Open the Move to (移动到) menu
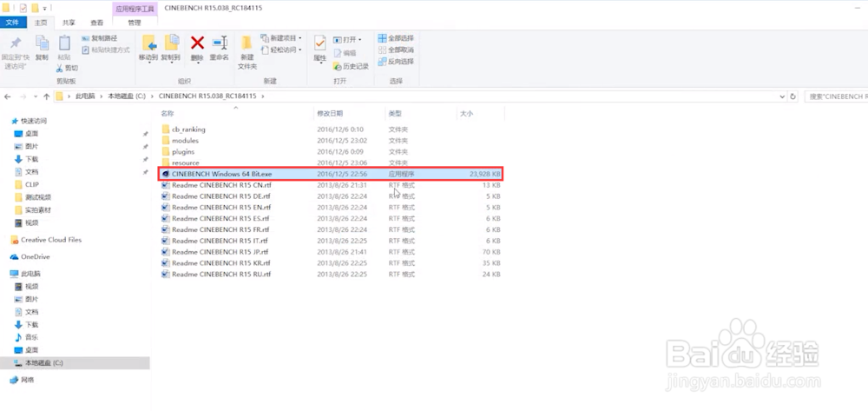The height and width of the screenshot is (411, 868). coord(148,49)
